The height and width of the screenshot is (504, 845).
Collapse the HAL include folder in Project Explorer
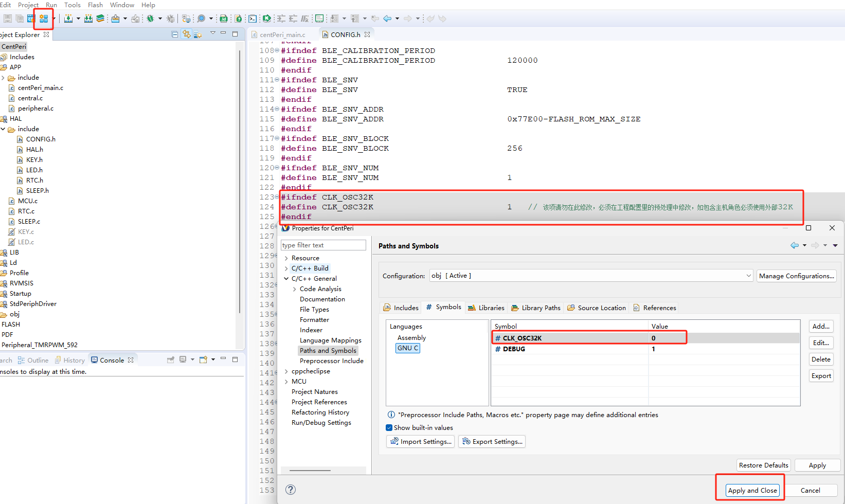[x=3, y=129]
